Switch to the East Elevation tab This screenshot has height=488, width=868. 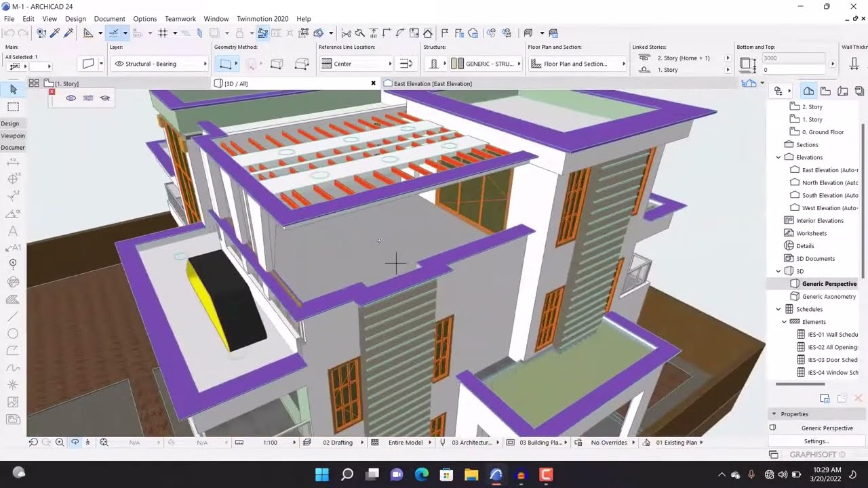433,83
